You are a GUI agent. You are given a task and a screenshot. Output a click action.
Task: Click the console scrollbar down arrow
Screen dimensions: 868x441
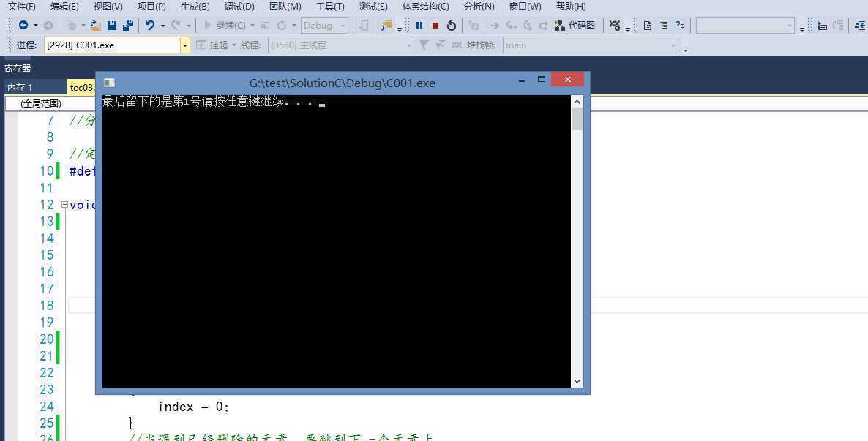point(577,381)
